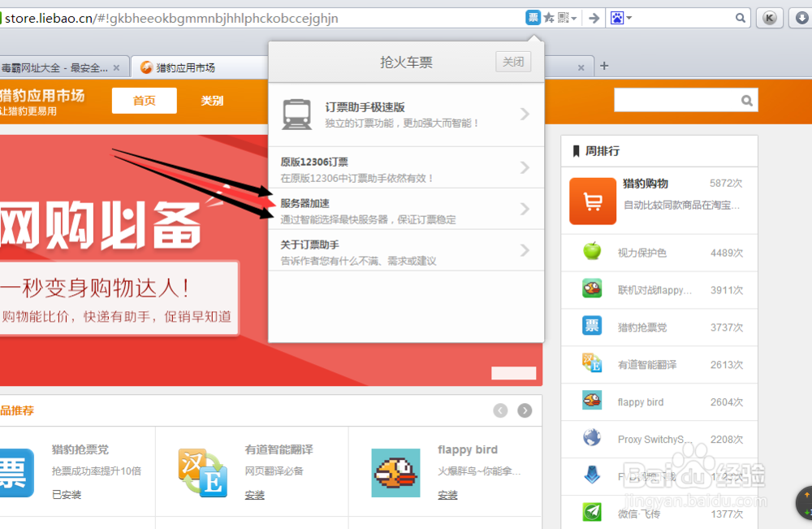Switch to the 毒霸网址大全 tab

coord(57,68)
